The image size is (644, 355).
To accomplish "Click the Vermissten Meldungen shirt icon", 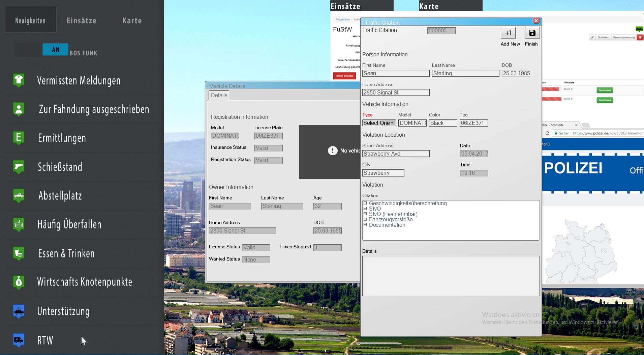I will [19, 80].
